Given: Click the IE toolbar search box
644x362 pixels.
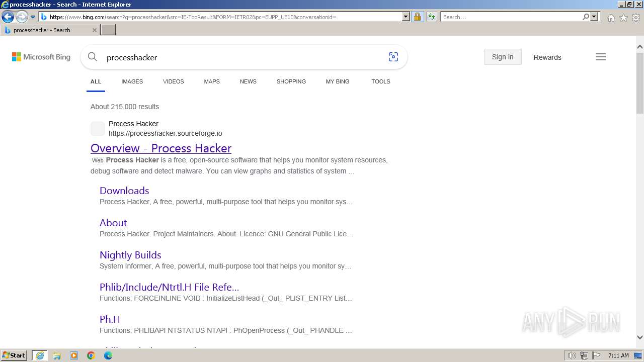Looking at the screenshot, I should click(511, 17).
